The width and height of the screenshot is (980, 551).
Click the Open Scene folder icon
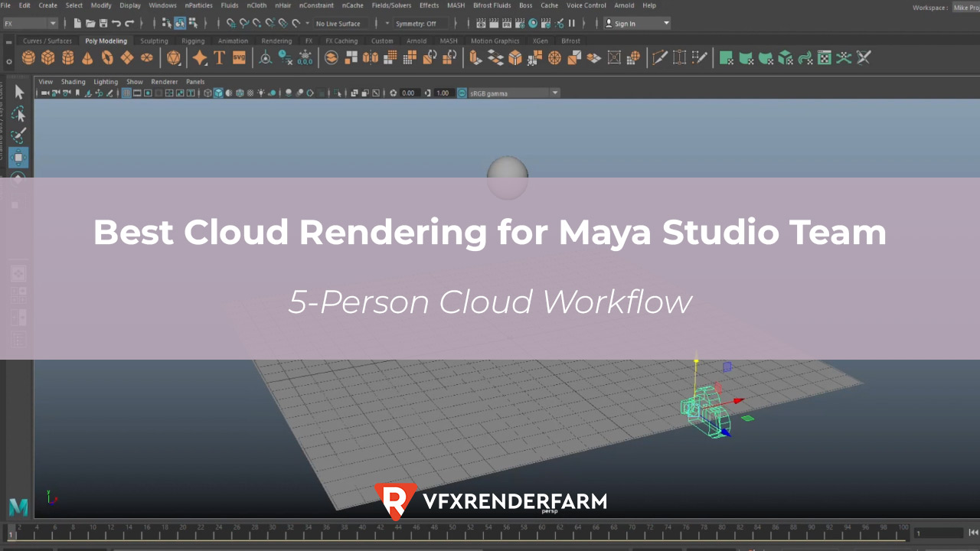pos(90,23)
